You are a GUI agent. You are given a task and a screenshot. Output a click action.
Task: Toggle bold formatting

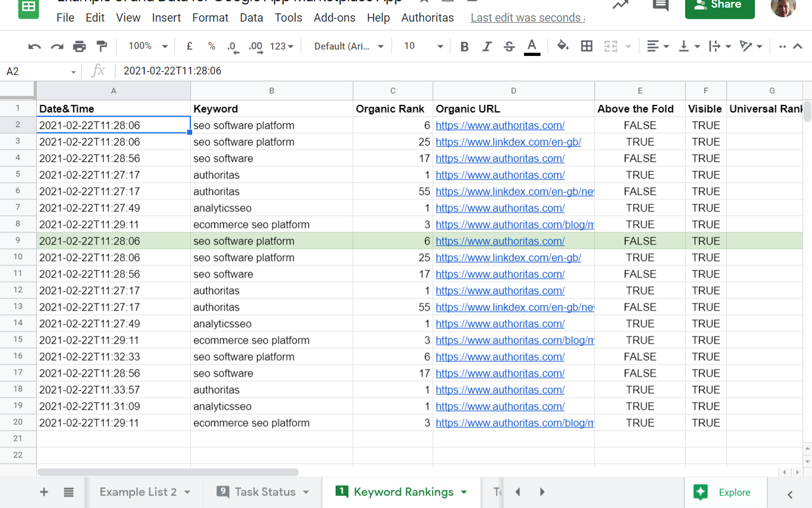(x=464, y=46)
